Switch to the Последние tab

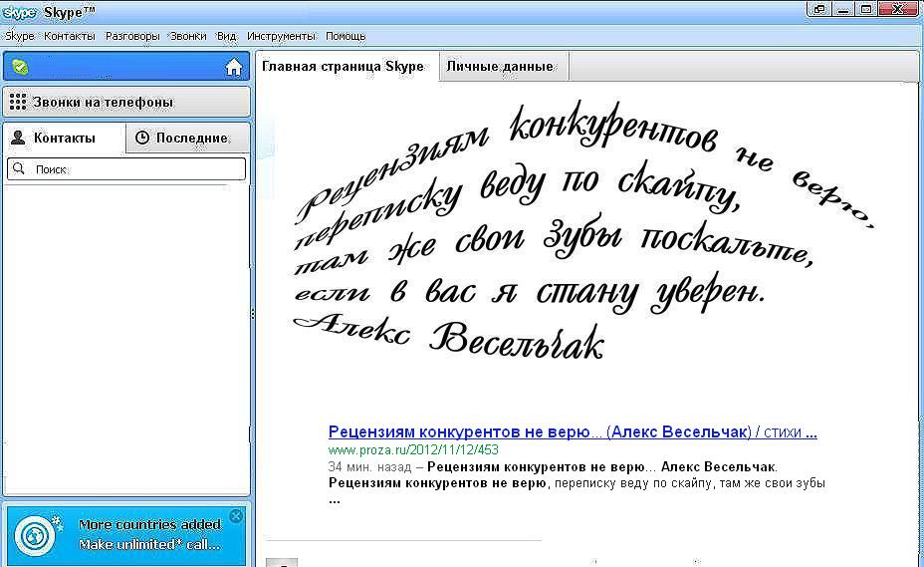pyautogui.click(x=189, y=138)
